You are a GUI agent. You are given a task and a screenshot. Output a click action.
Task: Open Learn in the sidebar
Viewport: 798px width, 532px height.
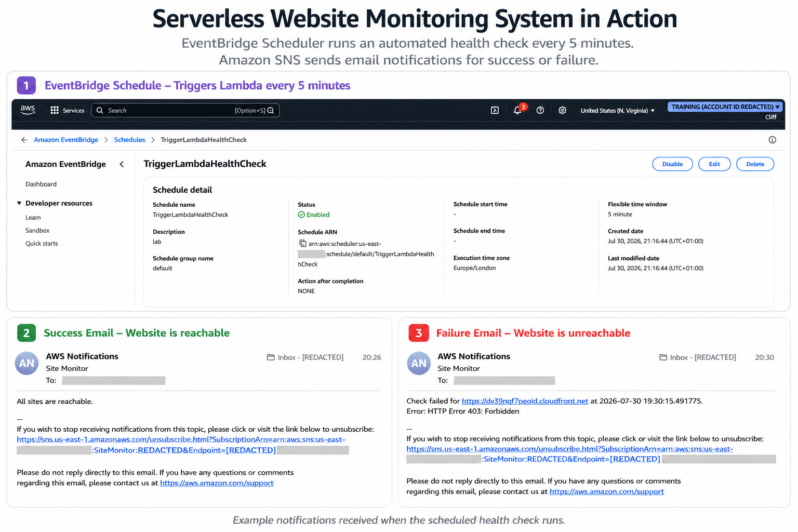[x=33, y=218]
